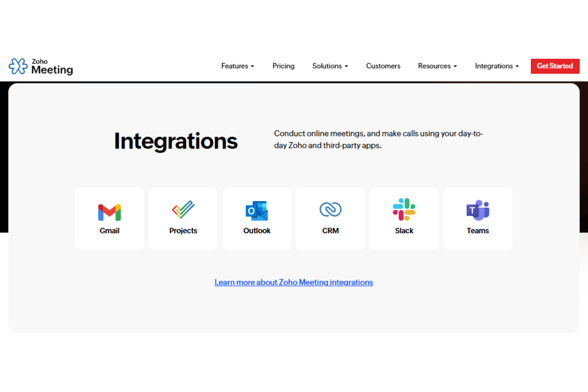The width and height of the screenshot is (588, 392).
Task: Open the Integrations dropdown menu
Action: coord(497,66)
